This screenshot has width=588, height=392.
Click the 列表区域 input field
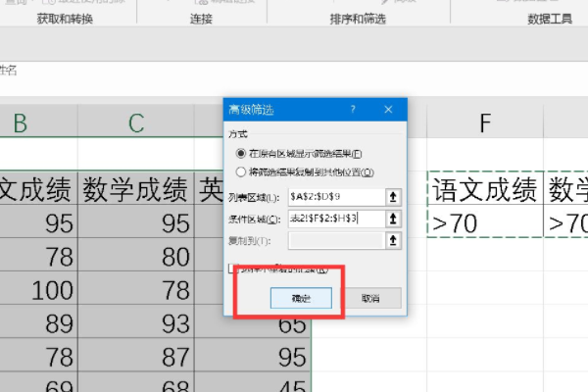[x=336, y=197]
